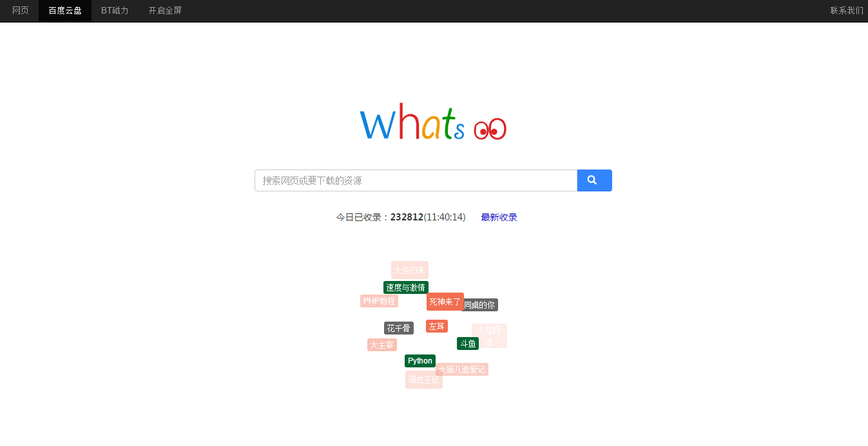Switch to the 网页 tab
The height and width of the screenshot is (446, 868).
(21, 10)
